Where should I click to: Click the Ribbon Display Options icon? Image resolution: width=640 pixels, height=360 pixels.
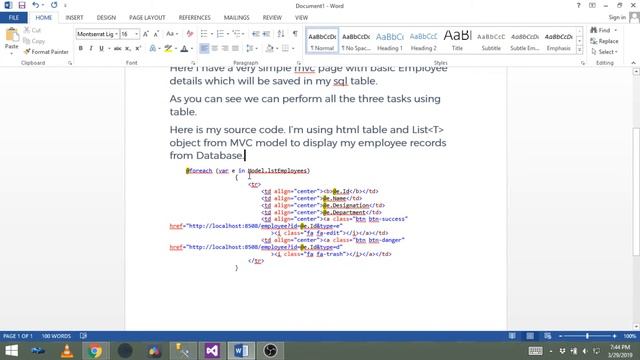[x=592, y=6]
